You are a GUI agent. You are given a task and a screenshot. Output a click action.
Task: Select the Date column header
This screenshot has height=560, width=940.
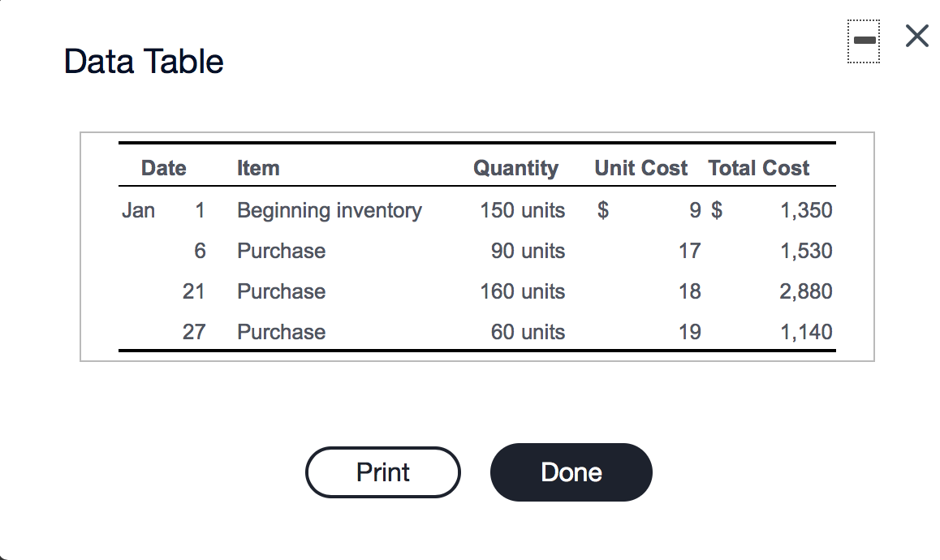coord(163,168)
